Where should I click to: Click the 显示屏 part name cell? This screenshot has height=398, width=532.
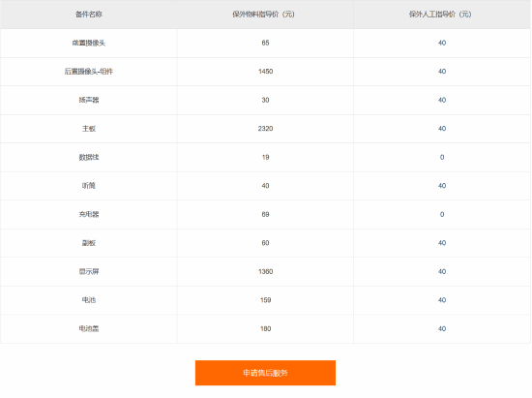[89, 271]
